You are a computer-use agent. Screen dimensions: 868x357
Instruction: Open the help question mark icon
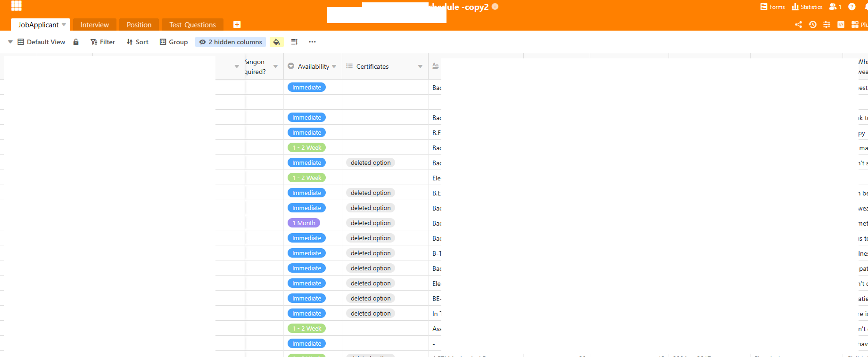click(x=851, y=7)
